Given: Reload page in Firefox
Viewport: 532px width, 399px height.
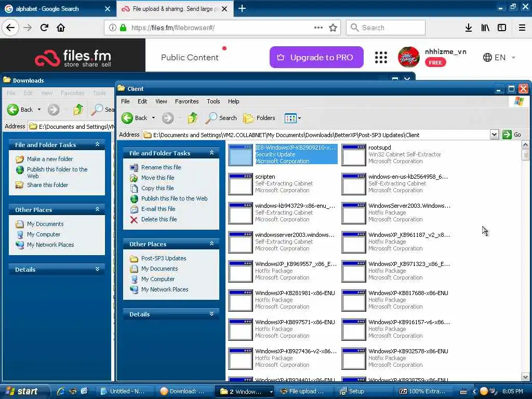Looking at the screenshot, I should [45, 28].
